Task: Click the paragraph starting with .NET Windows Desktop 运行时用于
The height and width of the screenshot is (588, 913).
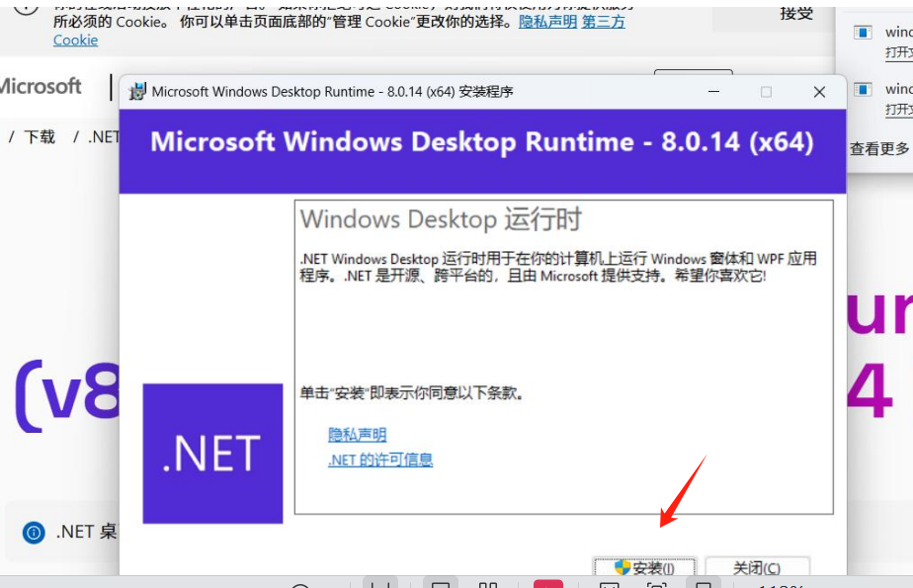Action: 558,267
